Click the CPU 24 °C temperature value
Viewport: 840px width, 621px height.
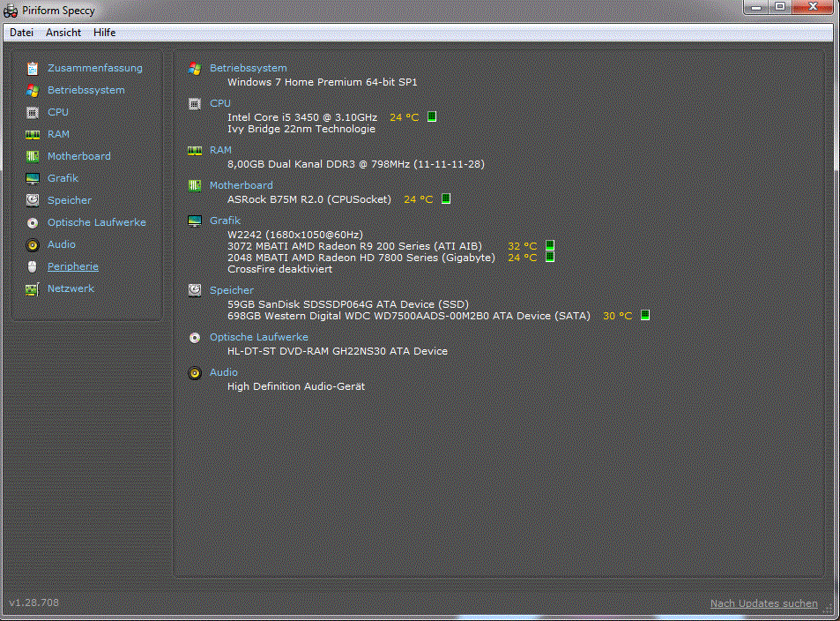(x=404, y=117)
